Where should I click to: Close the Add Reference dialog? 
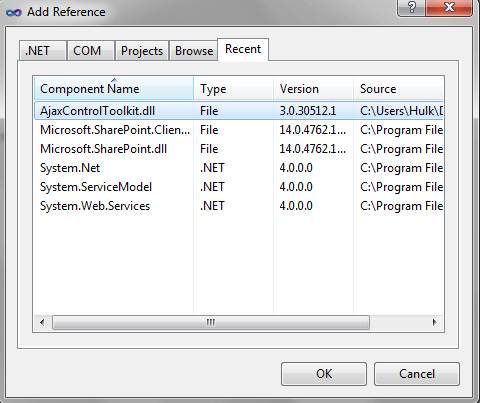(x=449, y=7)
